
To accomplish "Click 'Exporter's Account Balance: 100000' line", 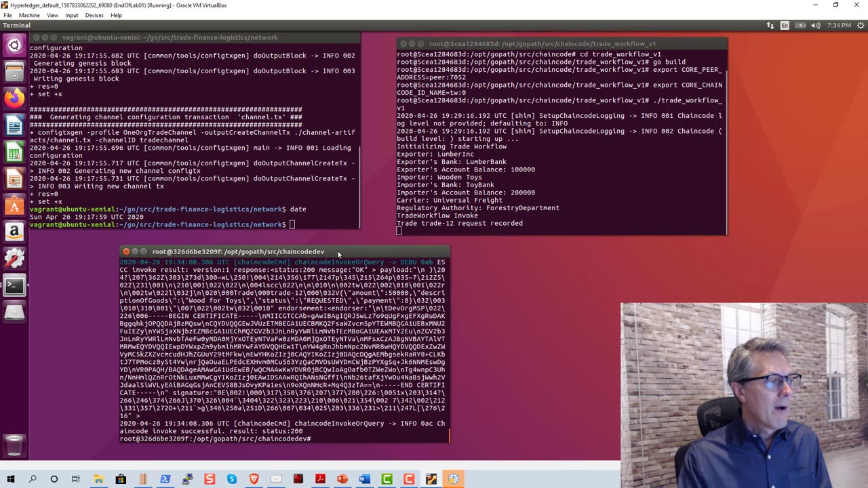I will (x=466, y=169).
